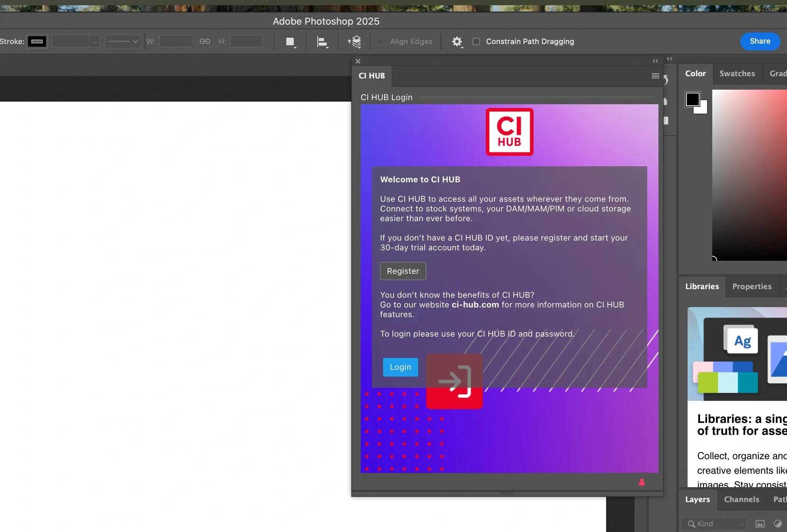
Task: Collapse the right panel dock
Action: pos(670,59)
